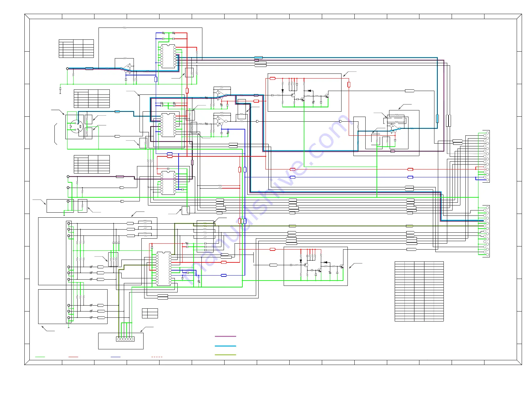Screen dimensions: 532x395
Task: Select the largest IC chip in lower schematic
Action: [164, 269]
